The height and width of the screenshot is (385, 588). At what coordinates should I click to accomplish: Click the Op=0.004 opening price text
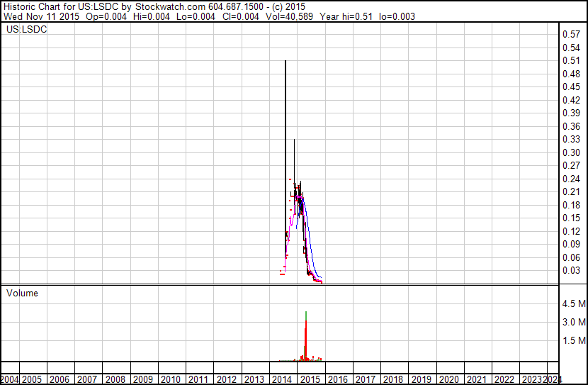coord(106,16)
